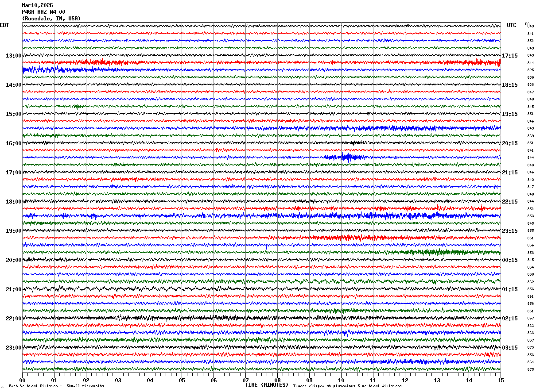Click the DC offset value "863"

coord(530,326)
